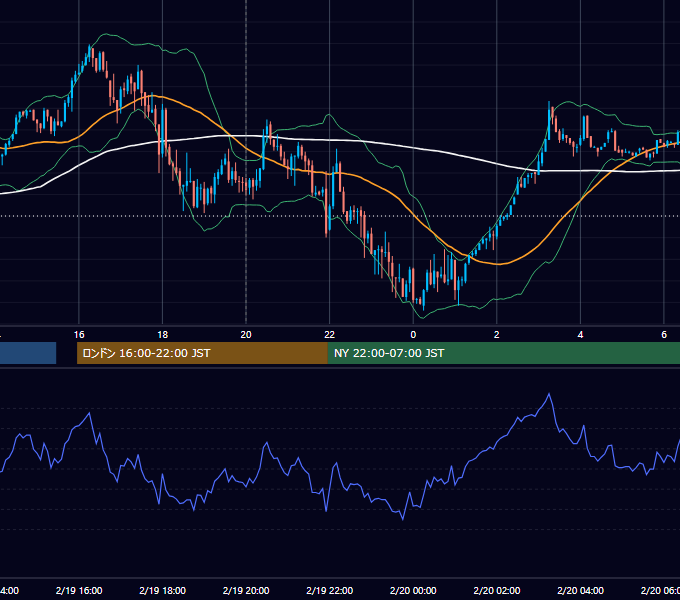Click the 2/19 18:00 label on indicator axis
Viewport: 680px width, 600px height.
163,590
